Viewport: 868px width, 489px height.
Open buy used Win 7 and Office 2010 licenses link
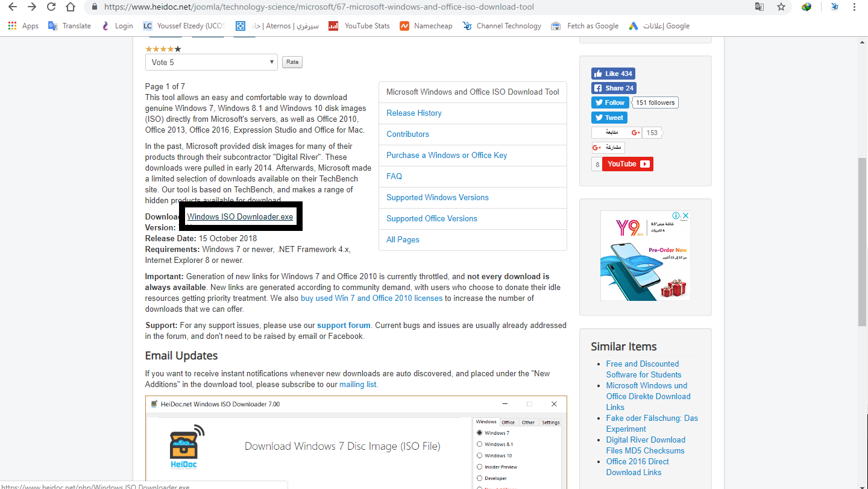[x=372, y=298]
